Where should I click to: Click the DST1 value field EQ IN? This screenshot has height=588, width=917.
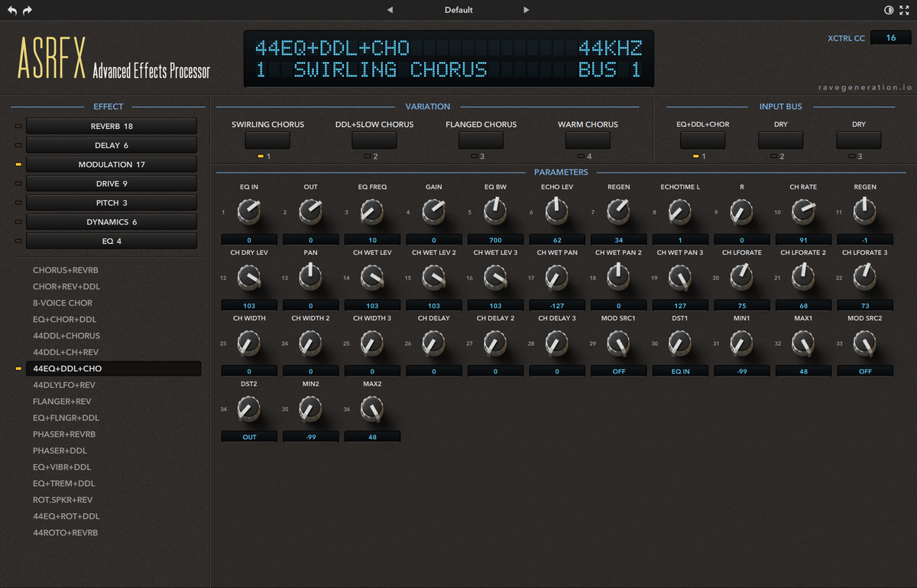click(680, 371)
